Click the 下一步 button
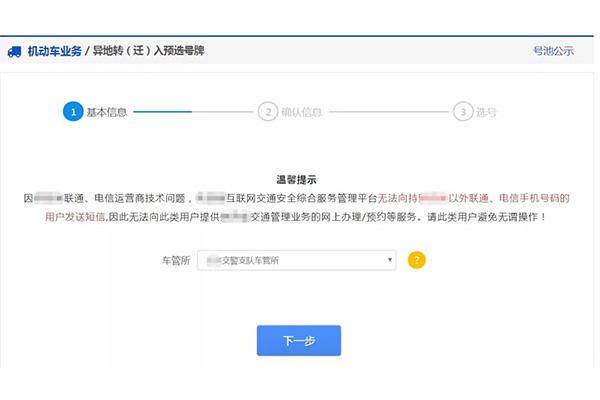Viewport: 600px width, 400px height. [x=299, y=340]
